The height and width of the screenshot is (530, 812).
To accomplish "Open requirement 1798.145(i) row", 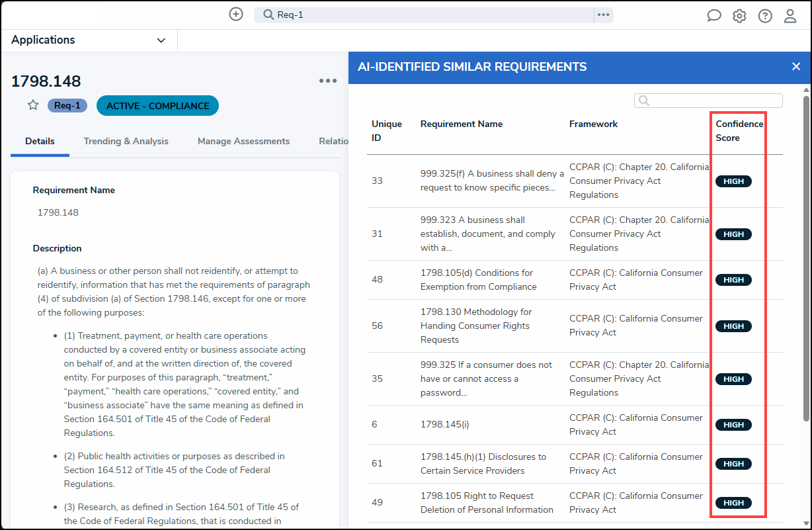I will [x=575, y=425].
